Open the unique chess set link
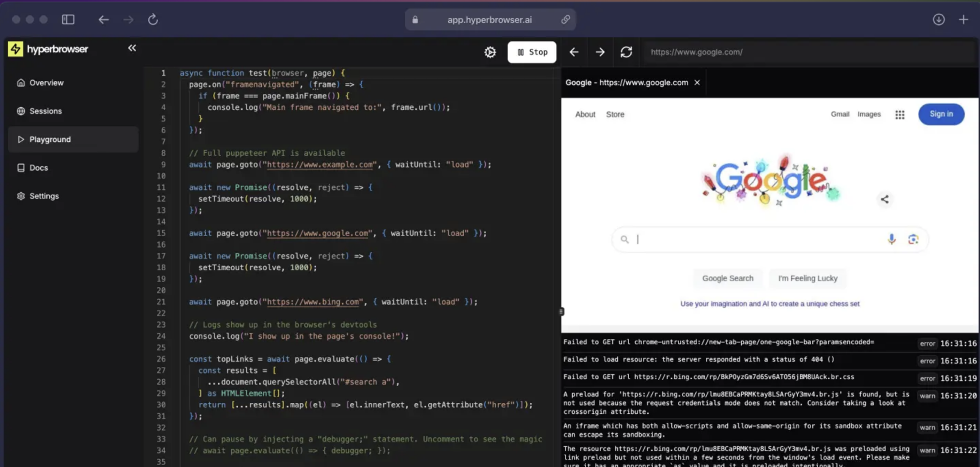This screenshot has width=980, height=467. [769, 303]
